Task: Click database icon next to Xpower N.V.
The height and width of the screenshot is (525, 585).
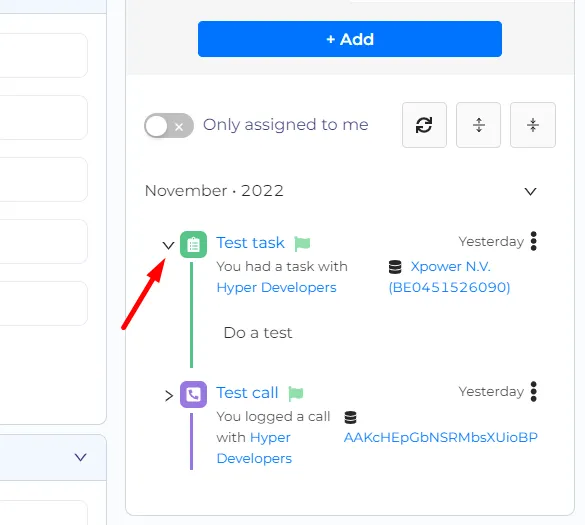Action: [395, 267]
